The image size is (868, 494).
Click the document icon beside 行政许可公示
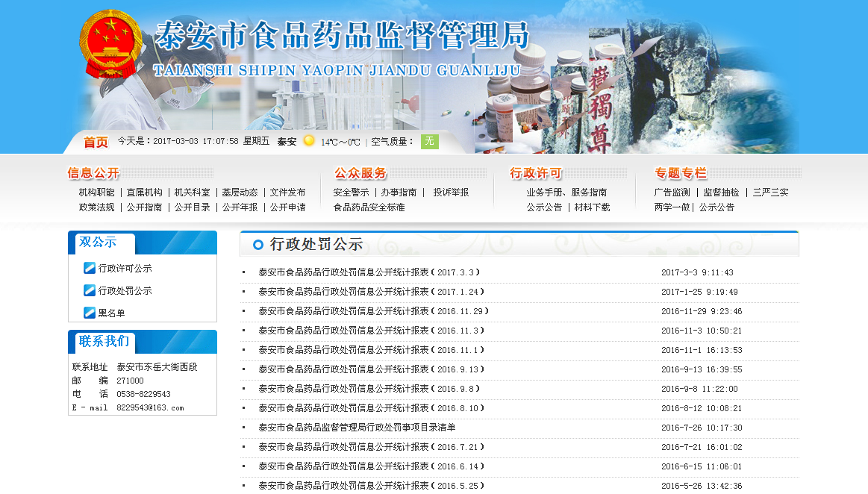click(89, 269)
